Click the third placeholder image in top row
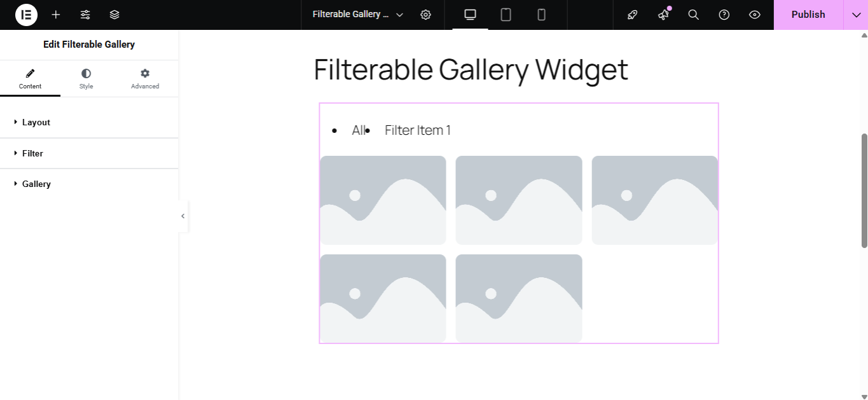 tap(655, 200)
